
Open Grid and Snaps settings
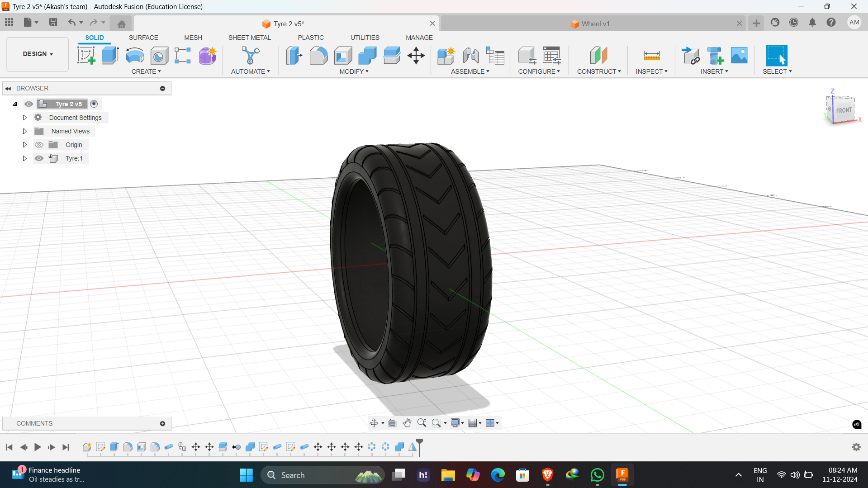pyautogui.click(x=475, y=423)
